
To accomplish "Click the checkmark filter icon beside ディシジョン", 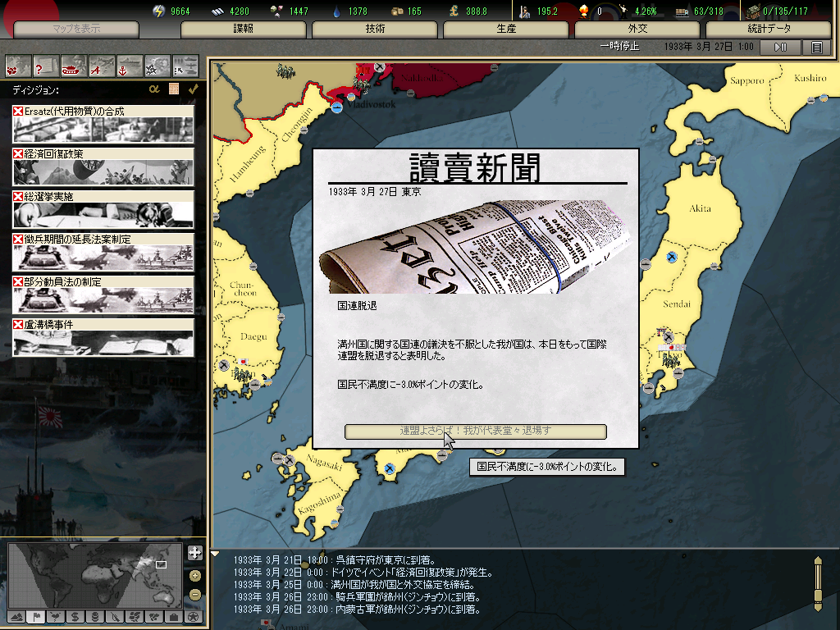I will [193, 89].
